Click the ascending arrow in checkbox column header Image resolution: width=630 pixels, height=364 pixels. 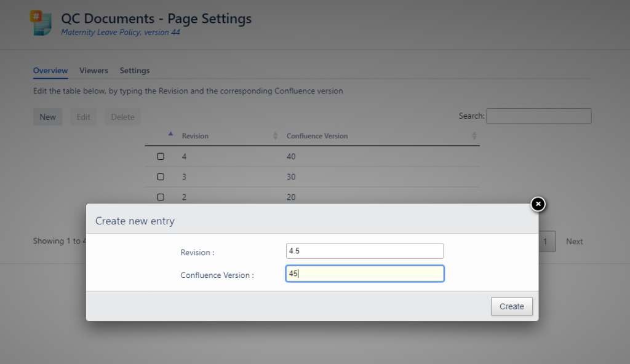tap(170, 134)
